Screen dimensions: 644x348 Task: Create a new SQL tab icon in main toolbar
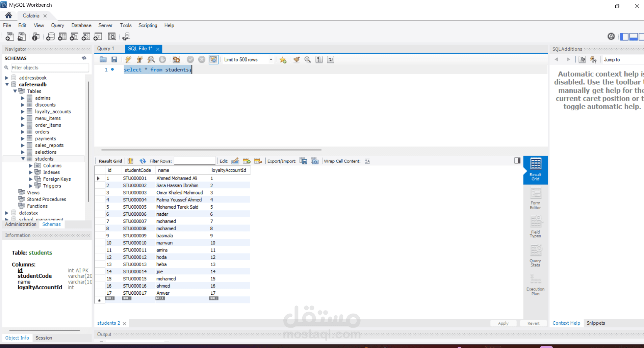tap(10, 36)
